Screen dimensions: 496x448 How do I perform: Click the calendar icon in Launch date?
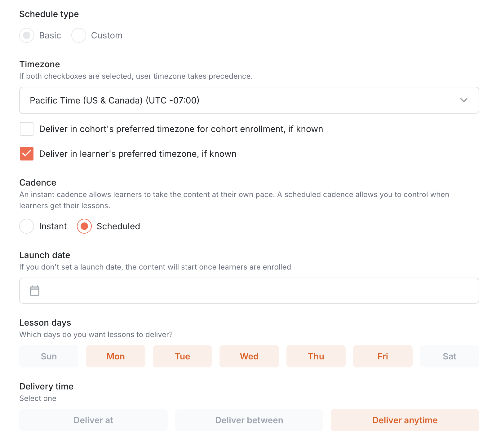[x=35, y=291]
